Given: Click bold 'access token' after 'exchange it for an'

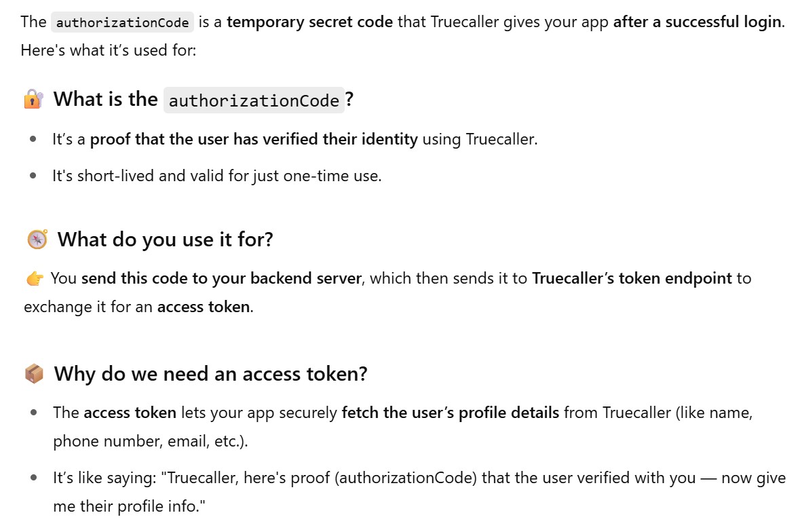Looking at the screenshot, I should coord(204,307).
